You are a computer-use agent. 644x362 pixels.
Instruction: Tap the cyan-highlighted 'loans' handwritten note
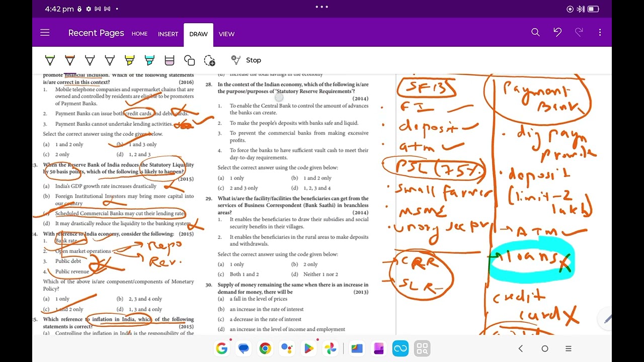[x=531, y=260]
